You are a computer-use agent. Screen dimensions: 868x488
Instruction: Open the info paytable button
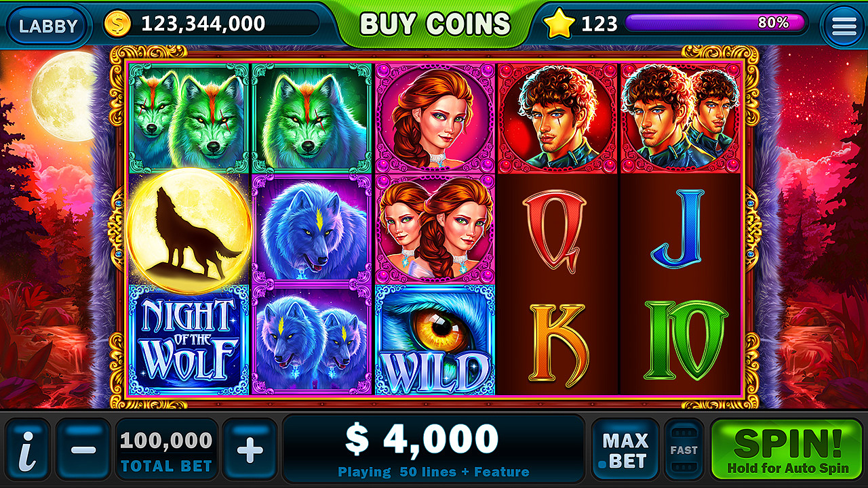click(27, 449)
